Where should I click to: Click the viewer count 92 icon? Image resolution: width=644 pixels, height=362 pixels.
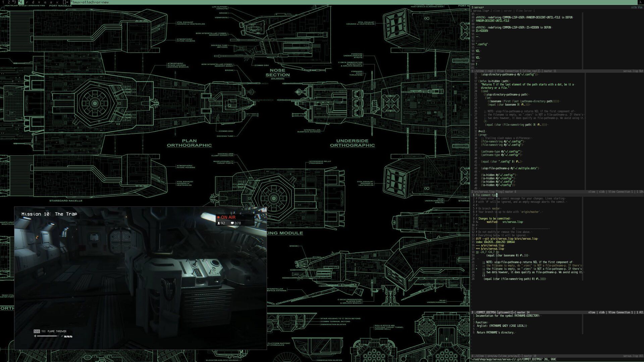click(221, 223)
